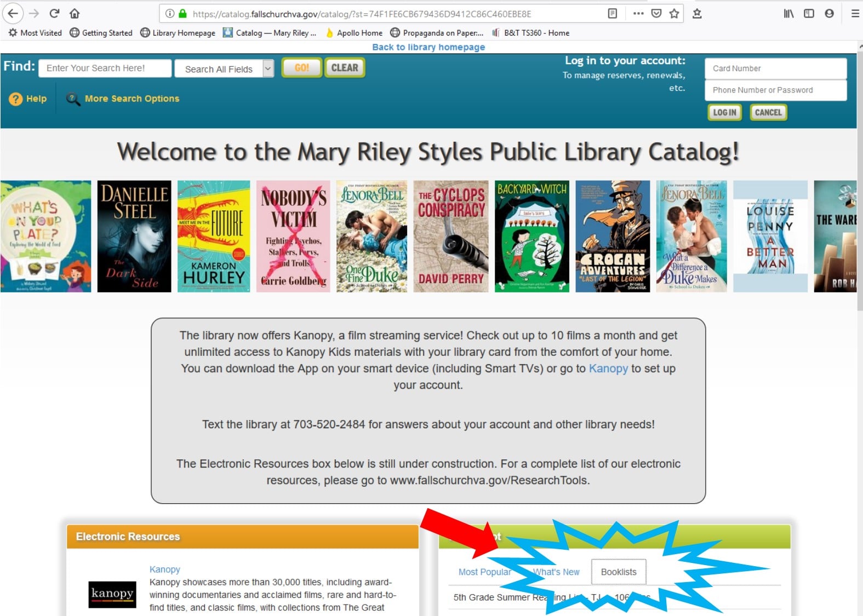The width and height of the screenshot is (863, 616).
Task: Open the Kanopy link in announcement box
Action: point(608,369)
